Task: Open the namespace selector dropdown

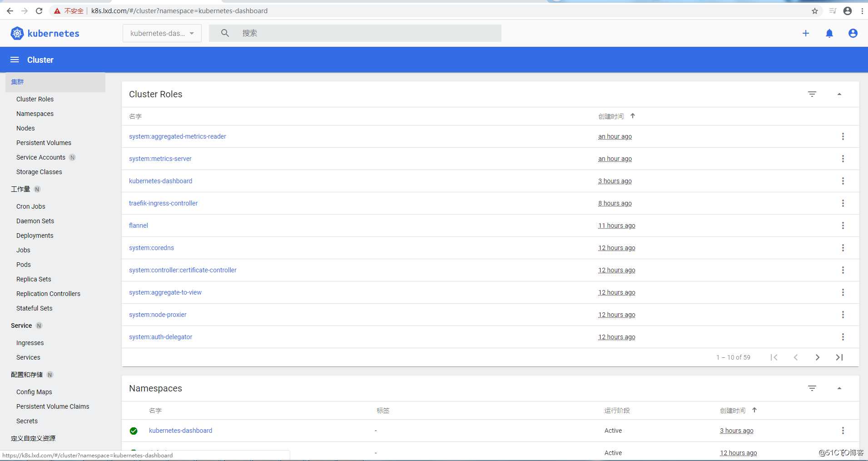Action: pos(162,33)
